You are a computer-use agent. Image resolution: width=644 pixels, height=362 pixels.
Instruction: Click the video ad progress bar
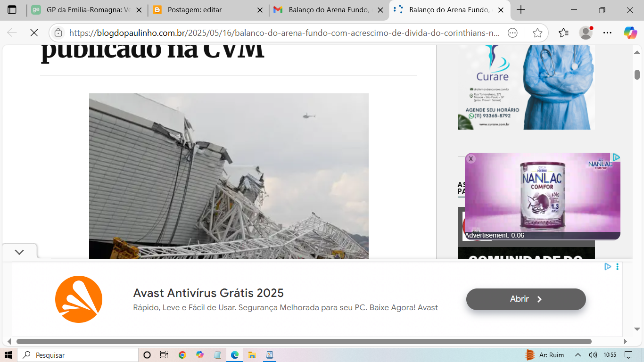coord(543,239)
